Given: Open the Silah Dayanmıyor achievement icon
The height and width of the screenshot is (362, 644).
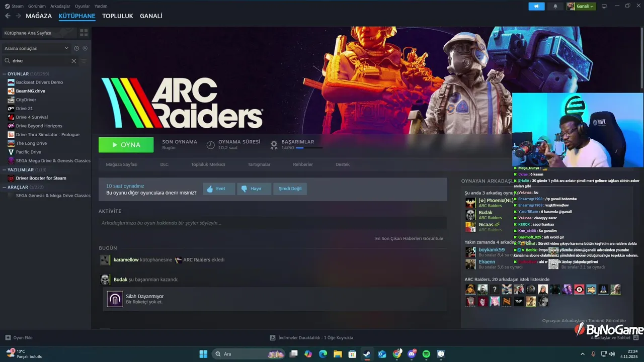Looking at the screenshot, I should [x=115, y=299].
